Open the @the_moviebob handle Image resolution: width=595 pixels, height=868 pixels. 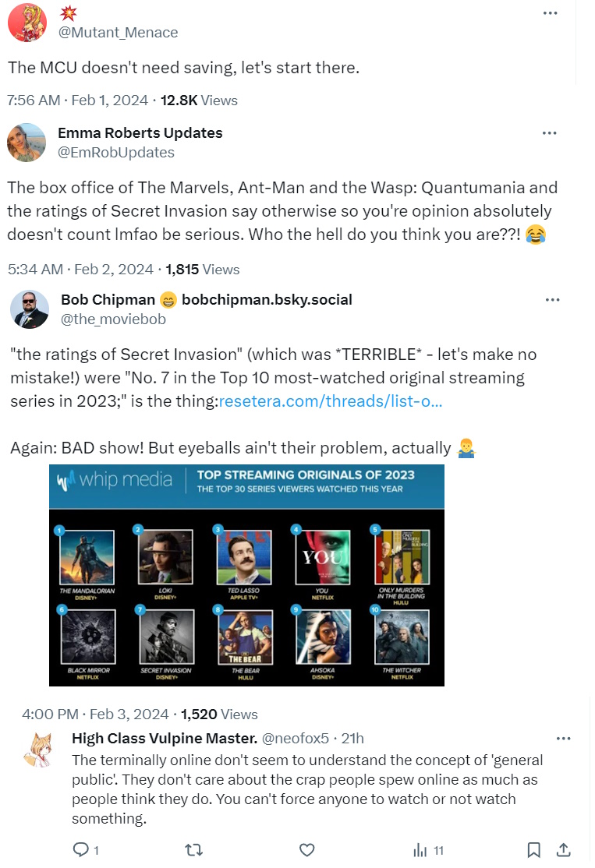click(x=113, y=319)
